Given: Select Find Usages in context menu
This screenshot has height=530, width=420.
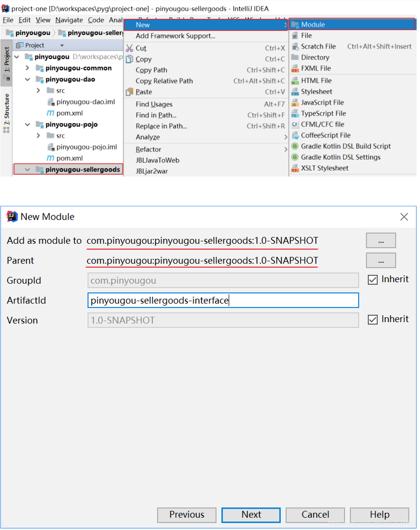Looking at the screenshot, I should tap(206, 104).
